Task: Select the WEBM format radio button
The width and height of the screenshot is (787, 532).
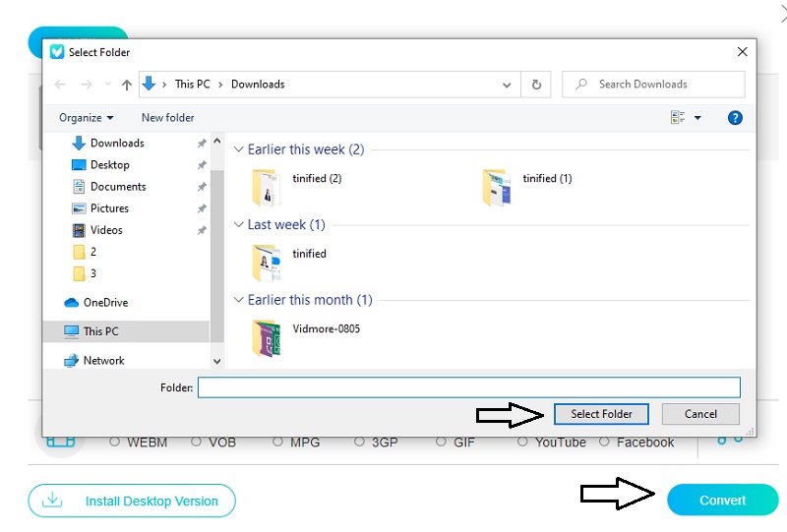Action: click(x=115, y=443)
